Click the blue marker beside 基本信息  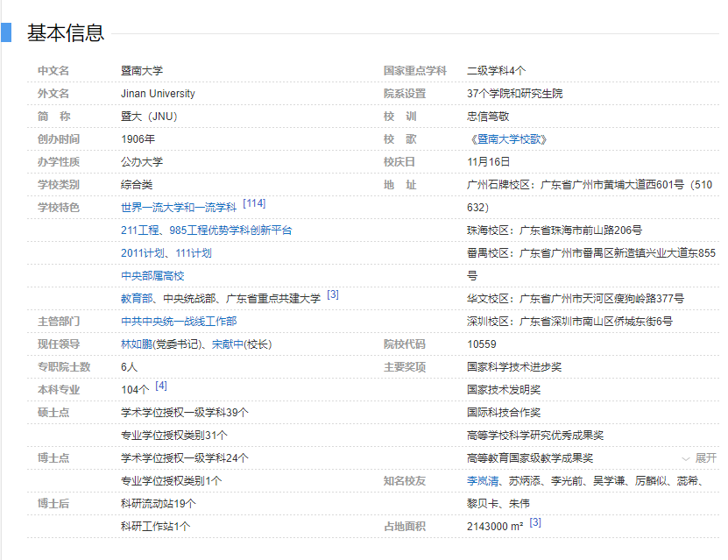tap(6, 32)
